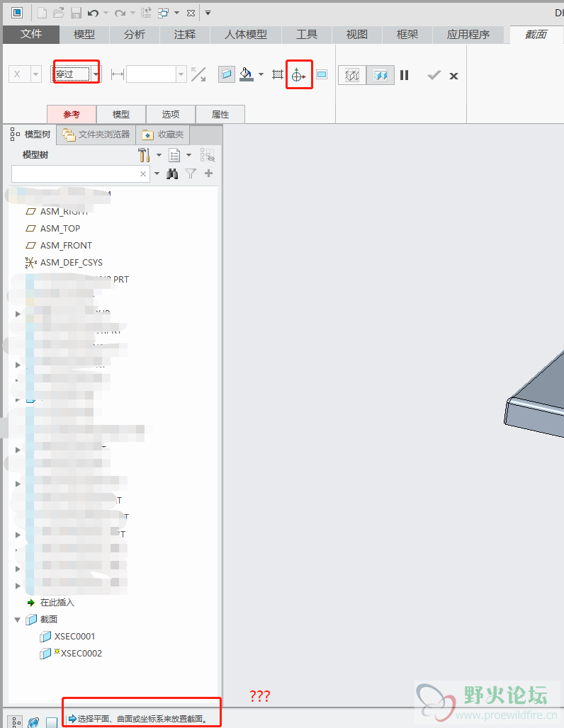Cancel the section with the X button
Image resolution: width=564 pixels, height=728 pixels.
454,76
